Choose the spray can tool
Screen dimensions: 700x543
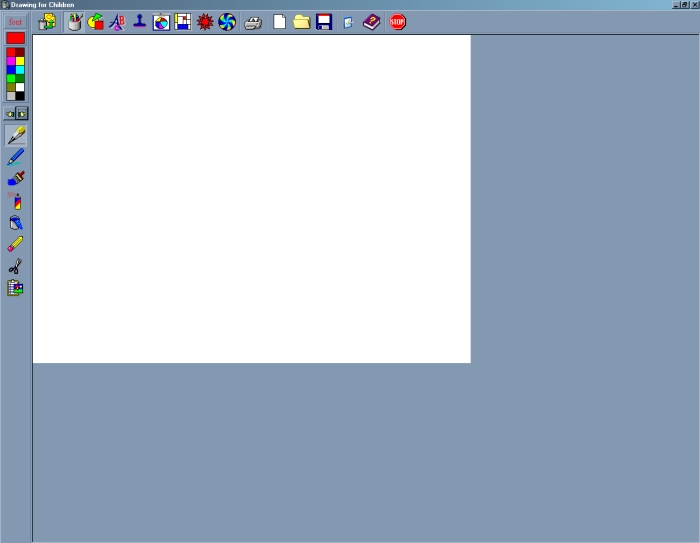[x=15, y=201]
